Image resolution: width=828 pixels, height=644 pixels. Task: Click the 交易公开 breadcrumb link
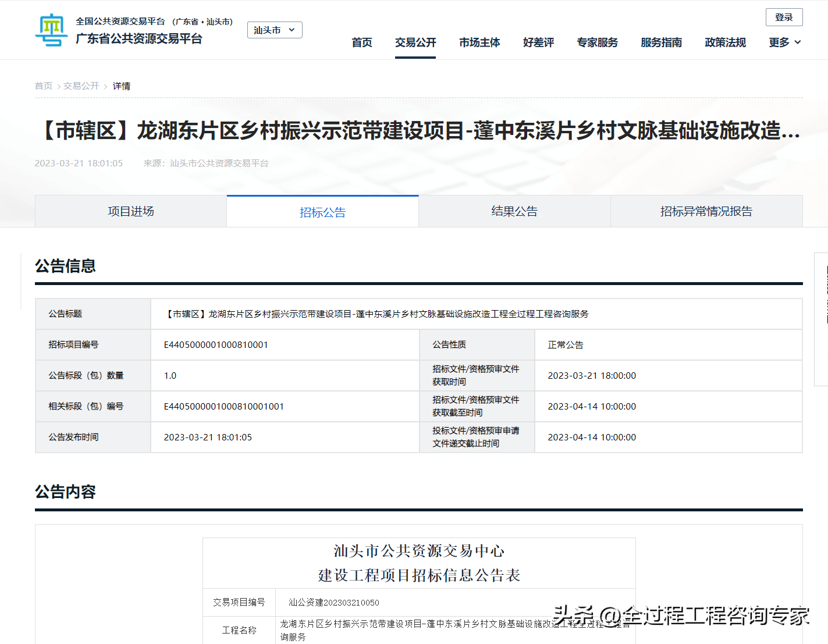81,86
